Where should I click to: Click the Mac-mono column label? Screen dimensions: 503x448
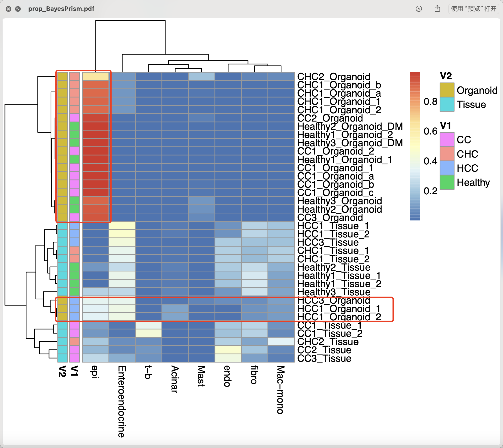280,390
